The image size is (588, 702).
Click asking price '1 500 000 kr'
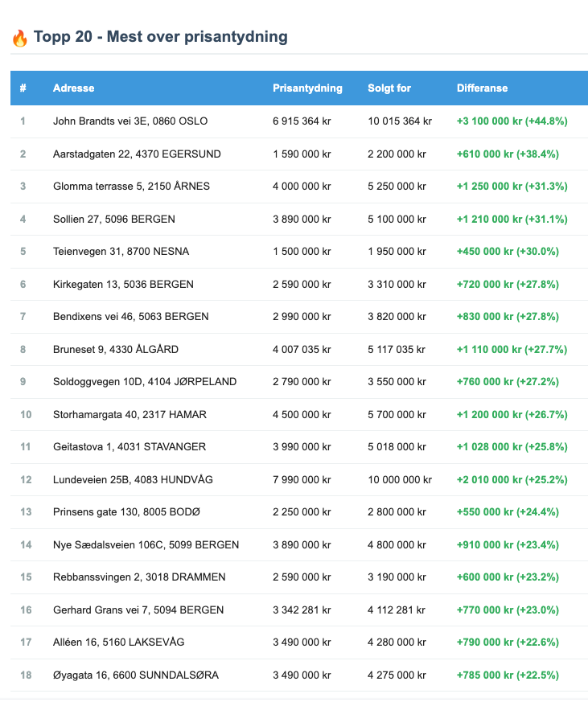(302, 252)
